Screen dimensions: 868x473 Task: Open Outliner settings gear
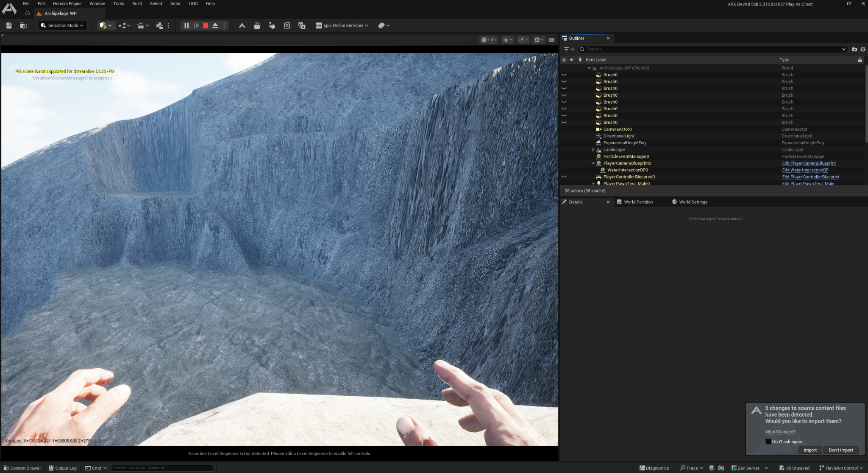(862, 49)
